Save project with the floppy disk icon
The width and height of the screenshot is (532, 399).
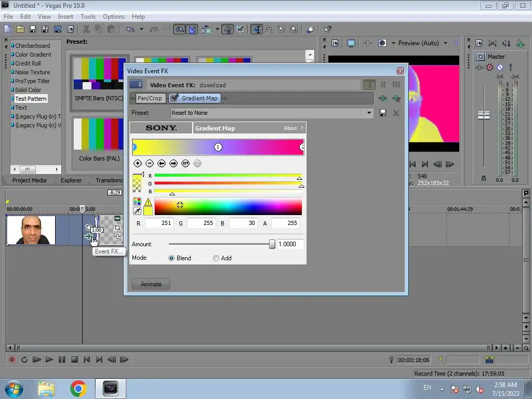pyautogui.click(x=33, y=29)
